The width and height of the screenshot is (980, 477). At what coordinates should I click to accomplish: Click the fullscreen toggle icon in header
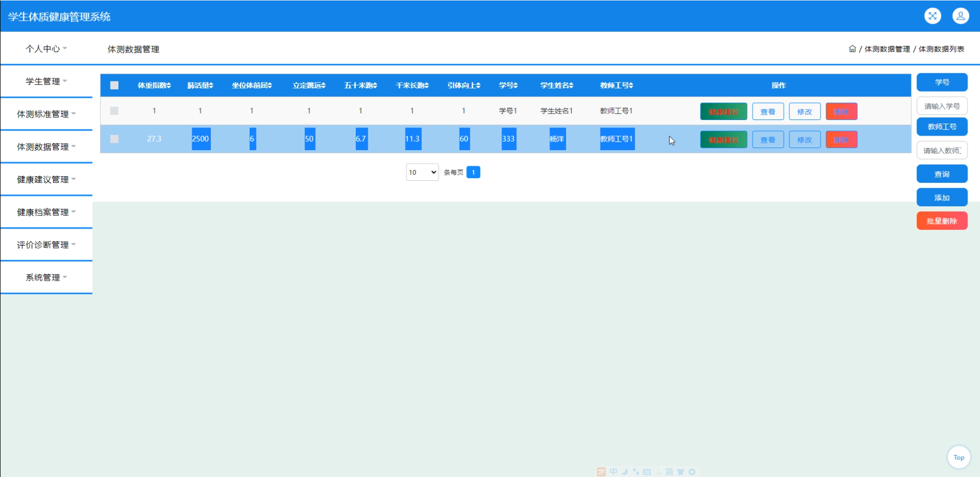pyautogui.click(x=933, y=16)
